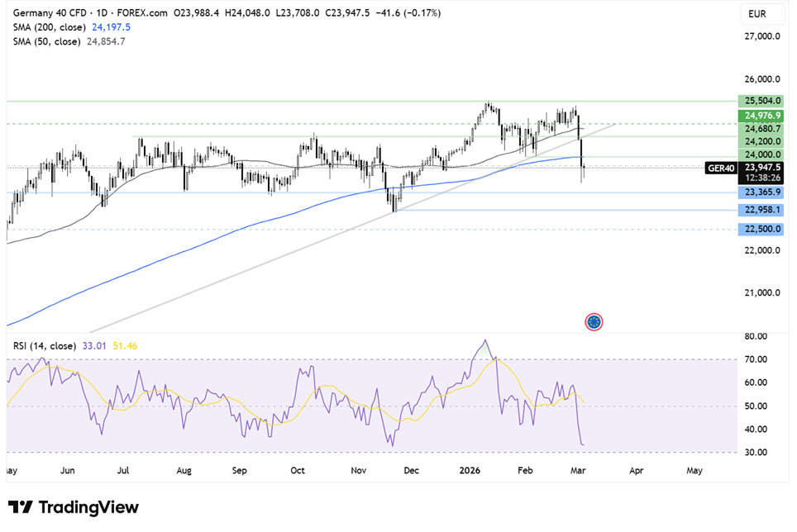Select the 25,504.0 price level label
The image size is (797, 532).
tap(761, 101)
